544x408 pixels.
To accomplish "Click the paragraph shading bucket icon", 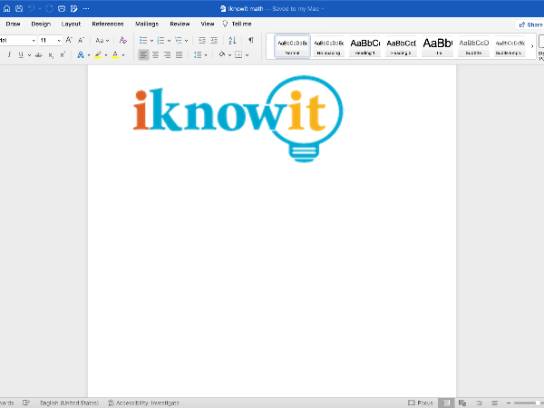I will (x=222, y=54).
